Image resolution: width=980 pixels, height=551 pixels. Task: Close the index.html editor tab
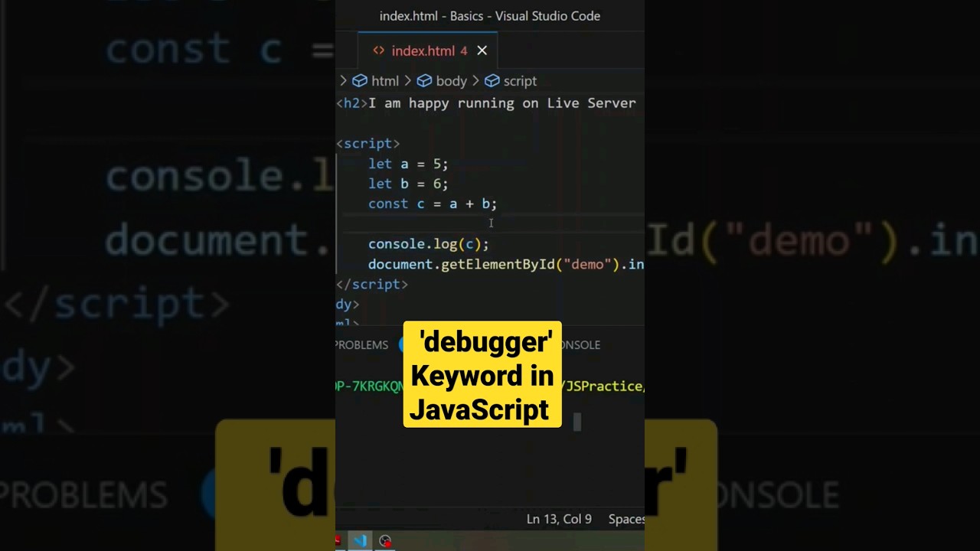coord(482,51)
